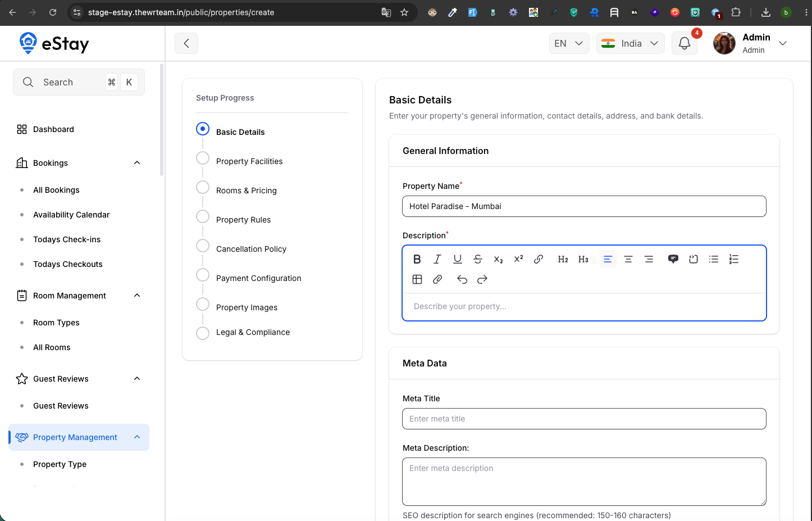Image resolution: width=812 pixels, height=521 pixels.
Task: Open browser downloads
Action: coord(766,12)
